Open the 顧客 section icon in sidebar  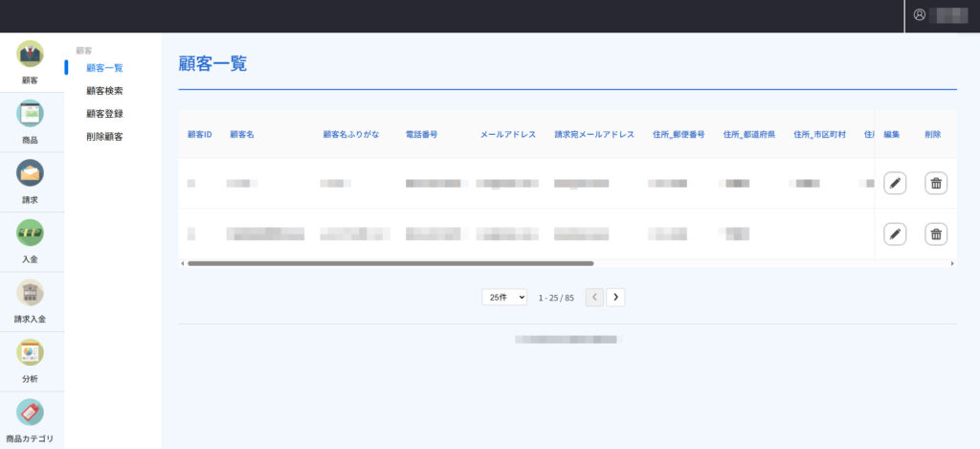(x=31, y=55)
